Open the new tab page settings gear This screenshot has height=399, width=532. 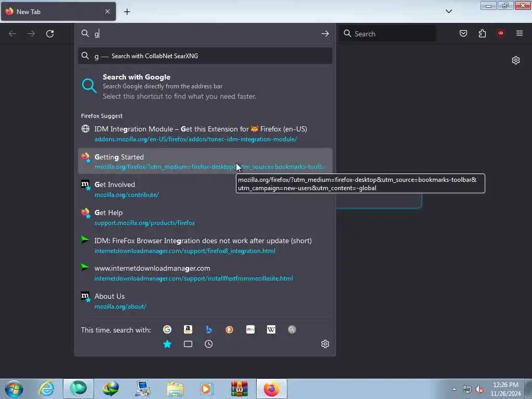pos(516,60)
